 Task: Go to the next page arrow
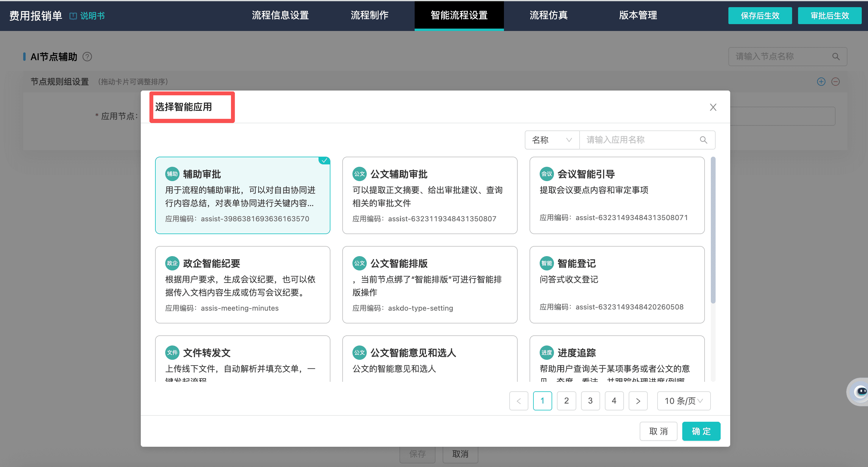pos(638,401)
